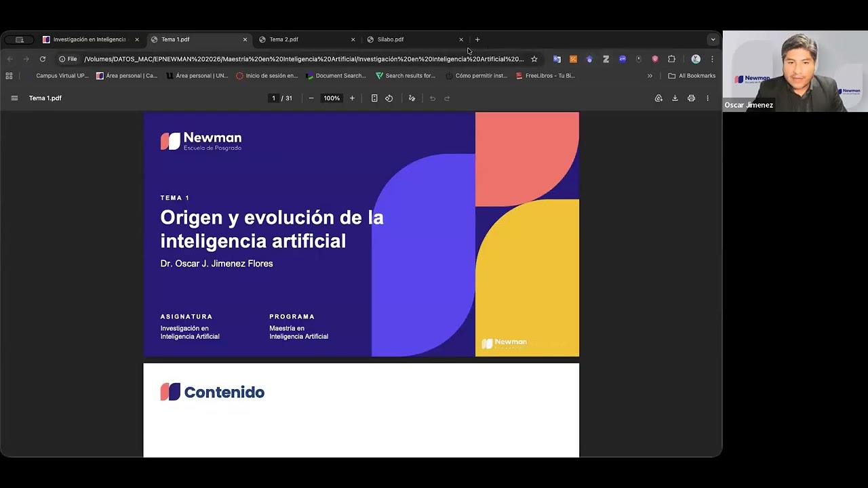Click the orange SC extension icon
Viewport: 868px width, 488px height.
coord(573,59)
